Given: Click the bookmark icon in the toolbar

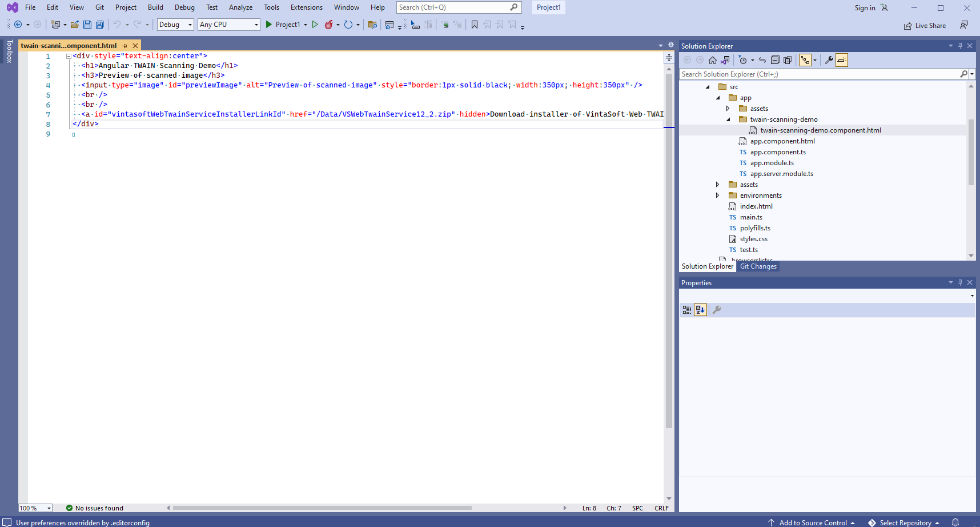Looking at the screenshot, I should point(475,25).
